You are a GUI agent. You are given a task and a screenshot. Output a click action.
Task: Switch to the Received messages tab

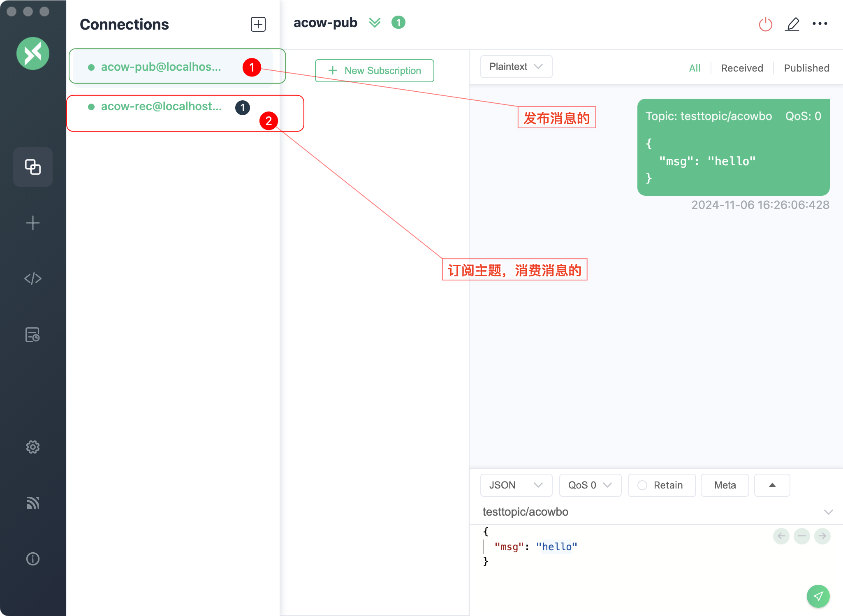[x=742, y=68]
